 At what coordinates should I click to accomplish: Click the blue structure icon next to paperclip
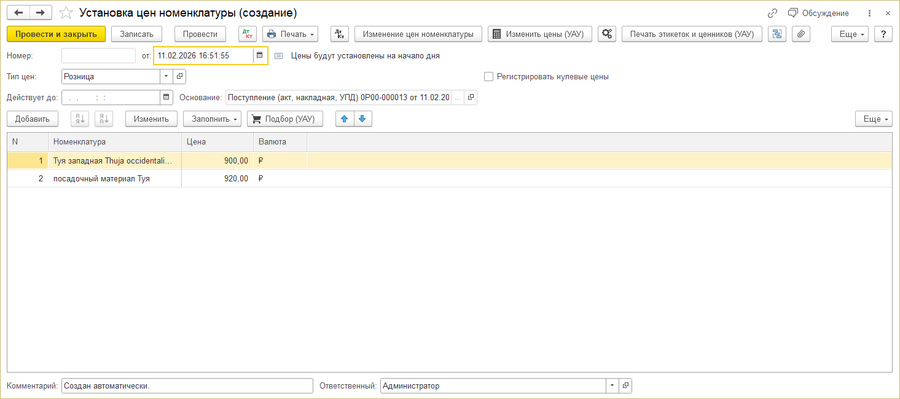pyautogui.click(x=777, y=34)
